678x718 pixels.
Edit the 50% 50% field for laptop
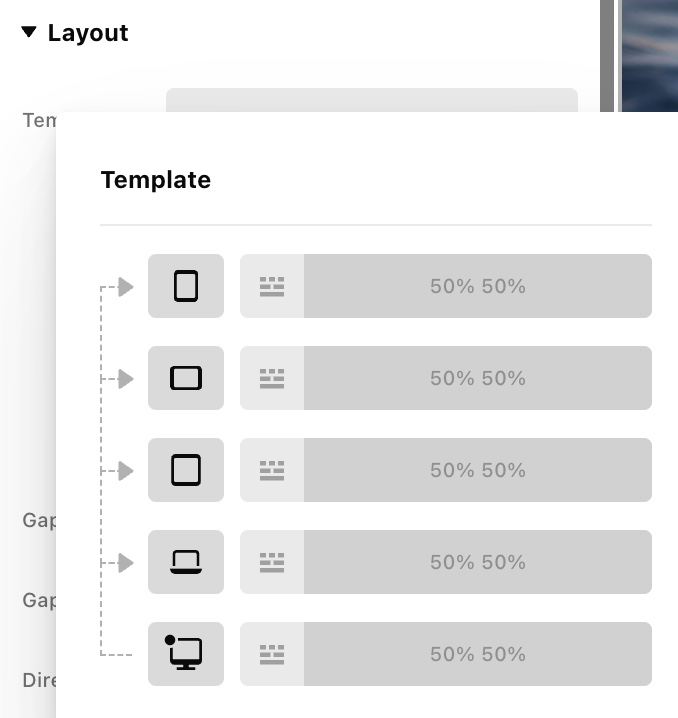[x=478, y=562]
